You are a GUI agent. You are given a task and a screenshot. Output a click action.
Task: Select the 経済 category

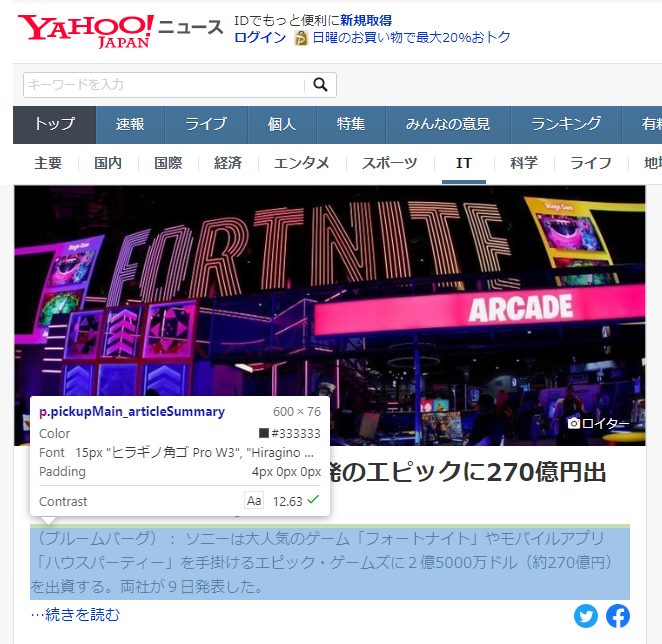click(x=228, y=163)
